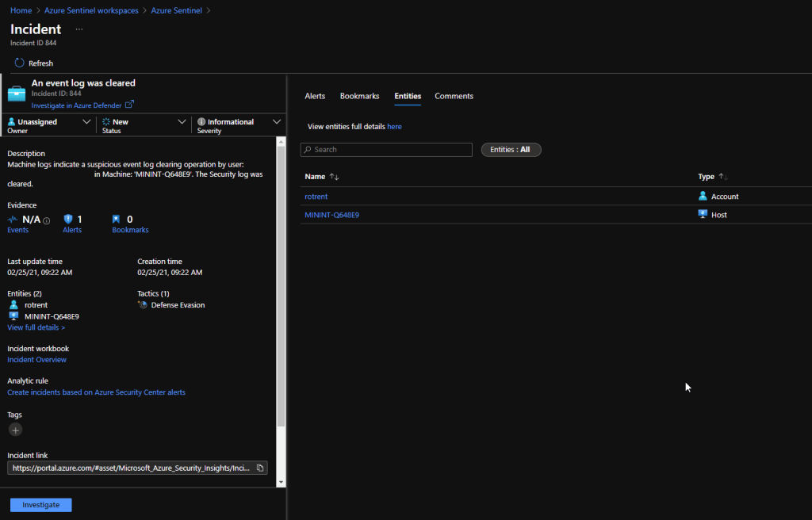Open the Entities : All filter

(x=511, y=150)
